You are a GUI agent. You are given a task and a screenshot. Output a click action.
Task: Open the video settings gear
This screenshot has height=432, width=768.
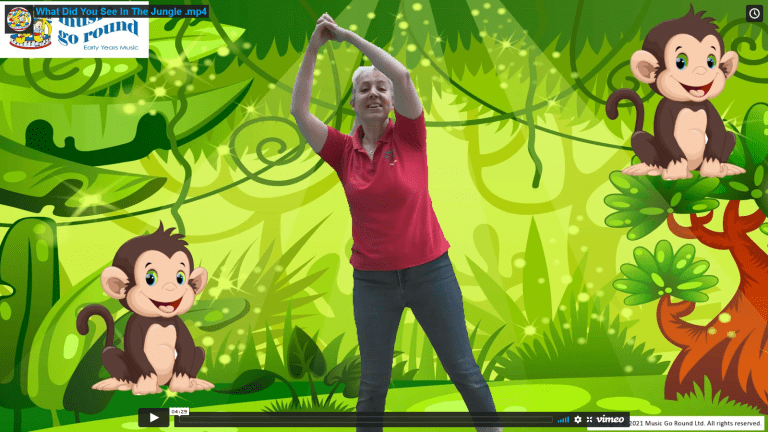point(577,419)
